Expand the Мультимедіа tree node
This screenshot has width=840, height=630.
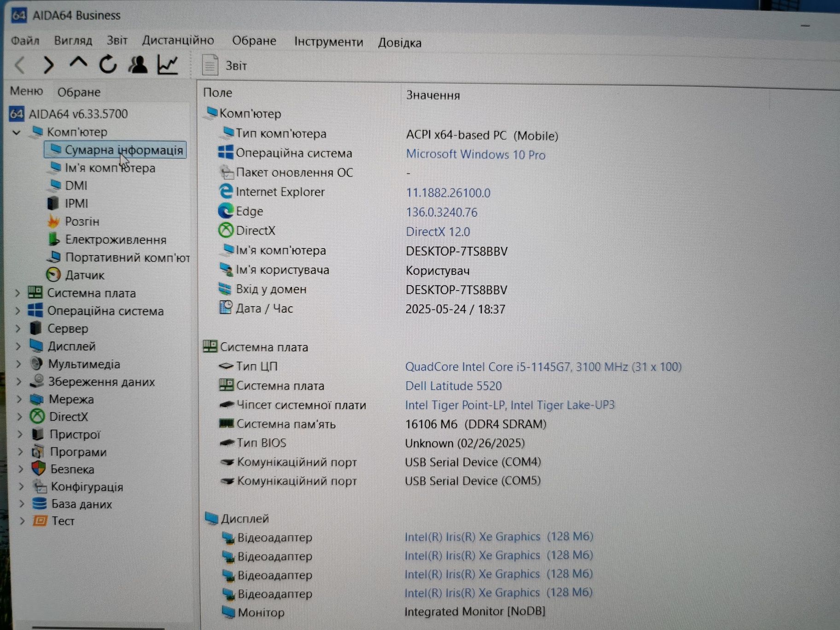coord(18,364)
